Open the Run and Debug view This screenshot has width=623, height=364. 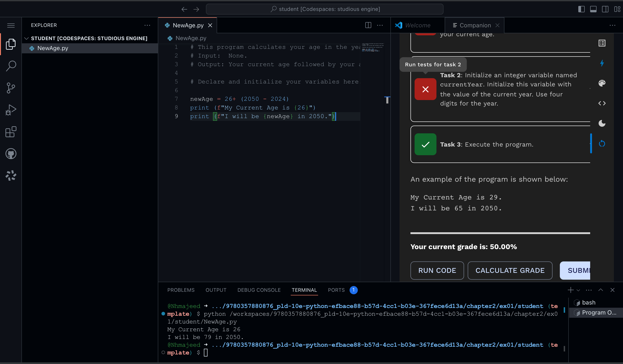pos(11,109)
